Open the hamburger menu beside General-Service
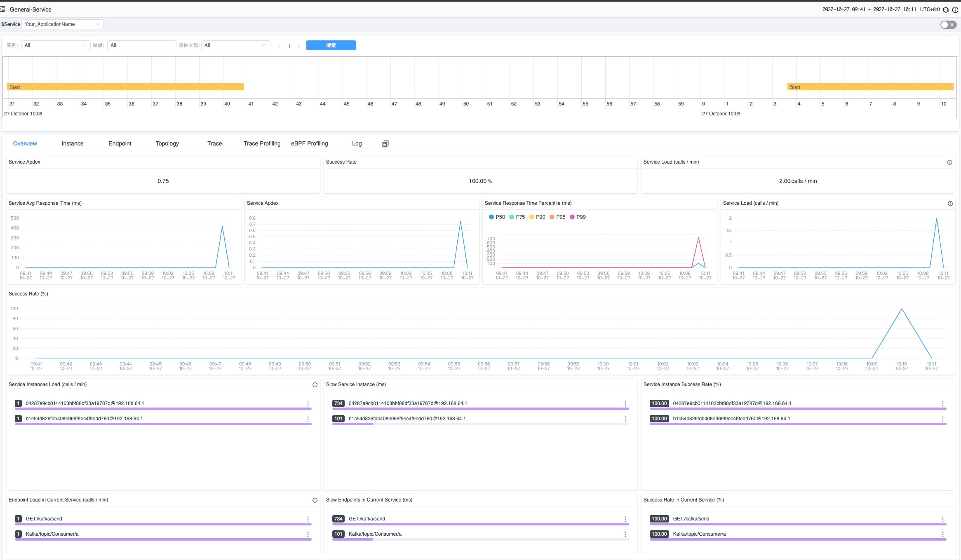Image resolution: width=961 pixels, height=560 pixels. 2,9
